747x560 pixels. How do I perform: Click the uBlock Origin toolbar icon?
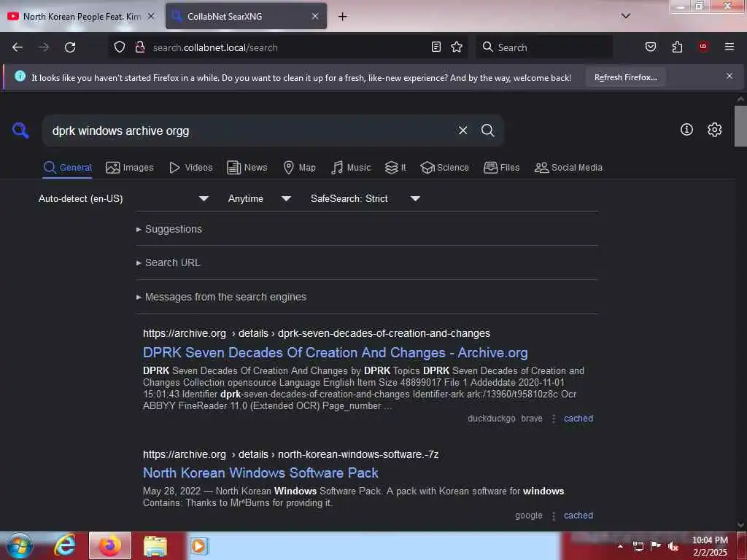point(703,47)
